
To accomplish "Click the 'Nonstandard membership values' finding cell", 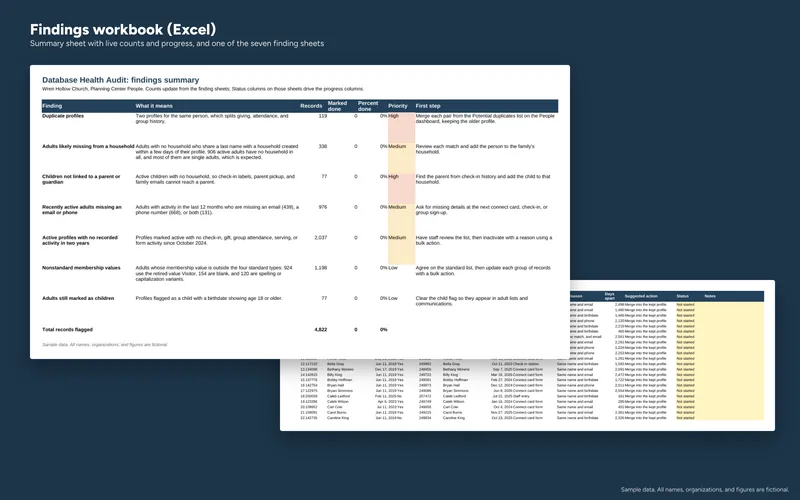I will pos(81,268).
